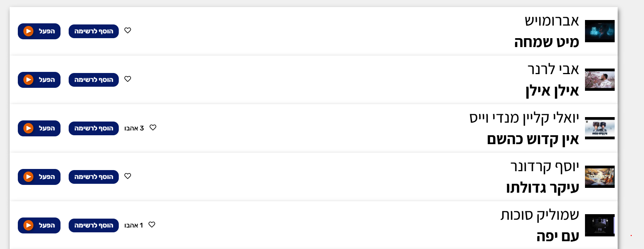Play מיט שמחה by אברומויש
This screenshot has height=249, width=644.
39,31
